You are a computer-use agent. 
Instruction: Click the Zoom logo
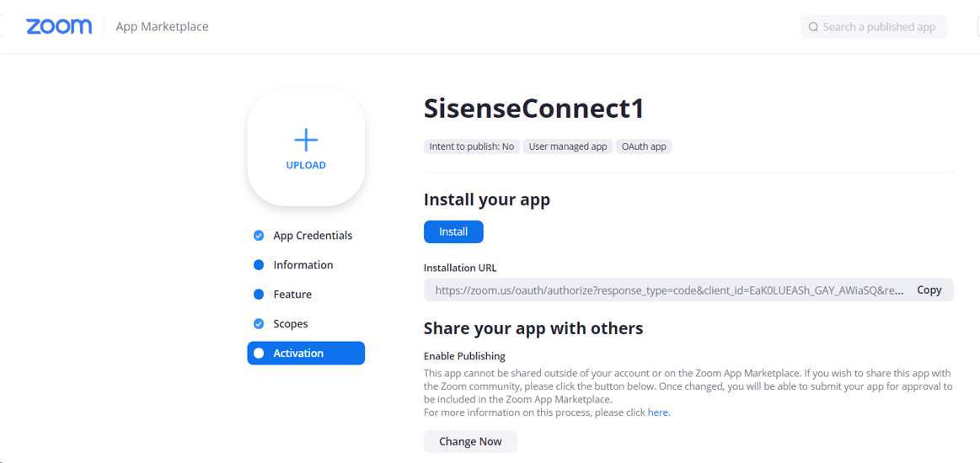tap(59, 27)
